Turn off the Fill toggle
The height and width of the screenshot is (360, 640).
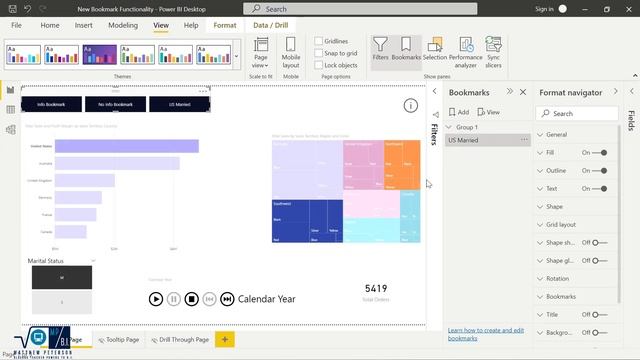pos(600,153)
